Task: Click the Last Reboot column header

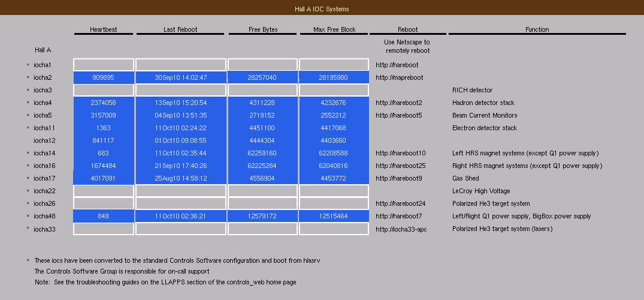Action: (x=180, y=29)
